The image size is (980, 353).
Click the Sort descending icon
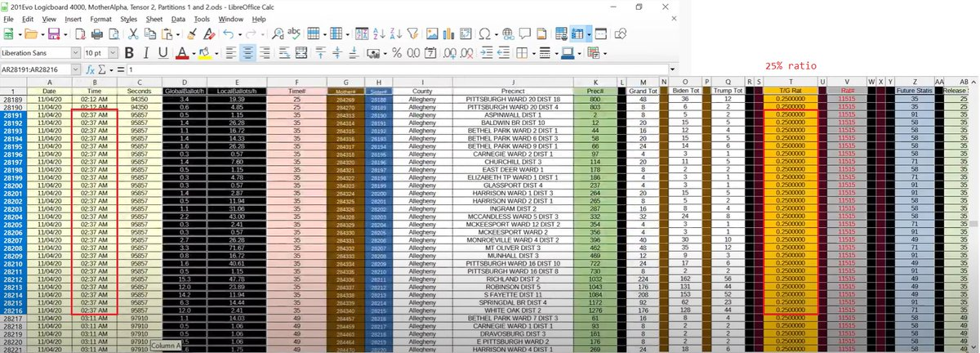tap(395, 34)
